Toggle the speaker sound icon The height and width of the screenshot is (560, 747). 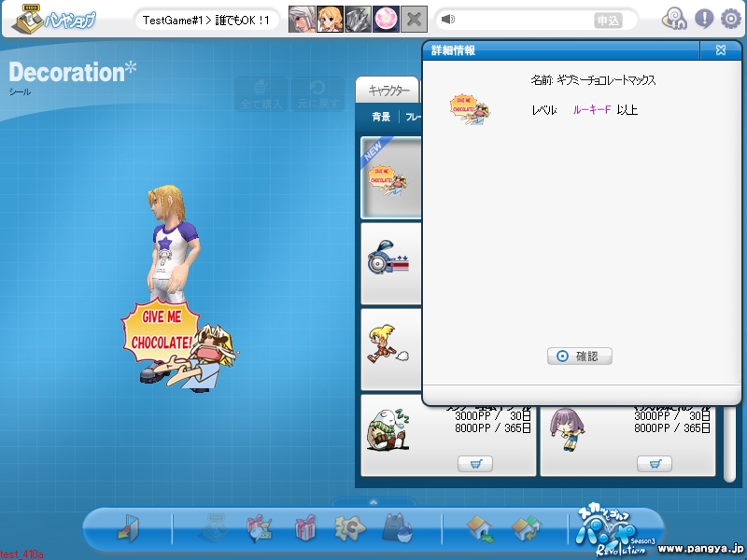(x=448, y=19)
